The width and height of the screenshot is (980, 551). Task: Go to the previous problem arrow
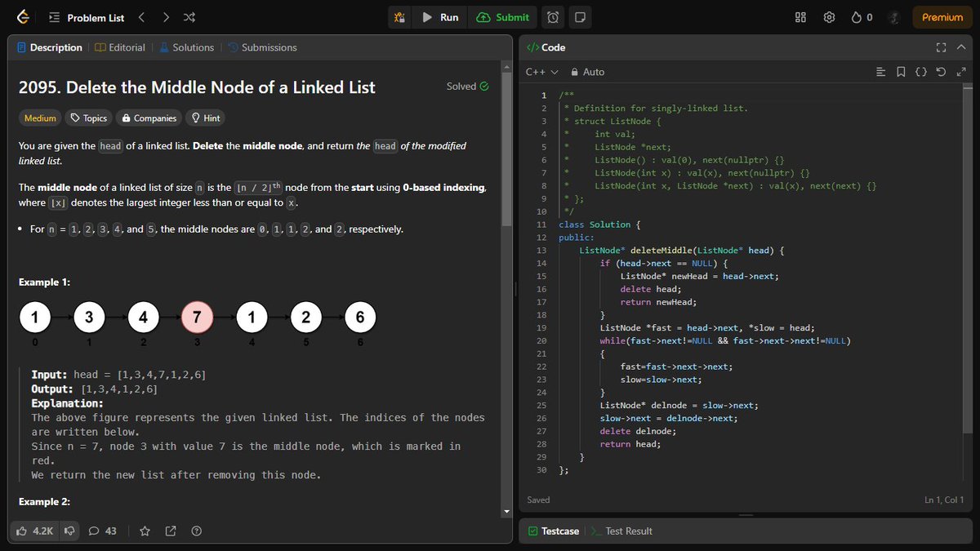pyautogui.click(x=141, y=17)
